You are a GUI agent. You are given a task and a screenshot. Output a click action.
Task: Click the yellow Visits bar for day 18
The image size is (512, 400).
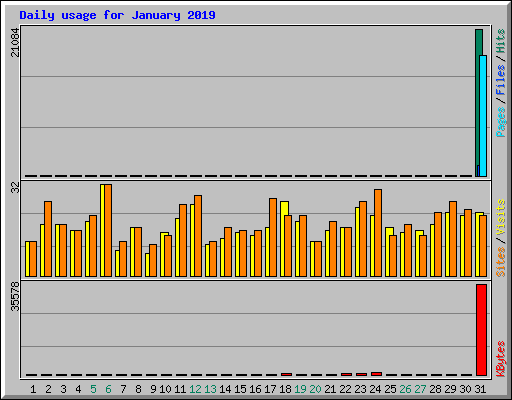[x=283, y=239]
